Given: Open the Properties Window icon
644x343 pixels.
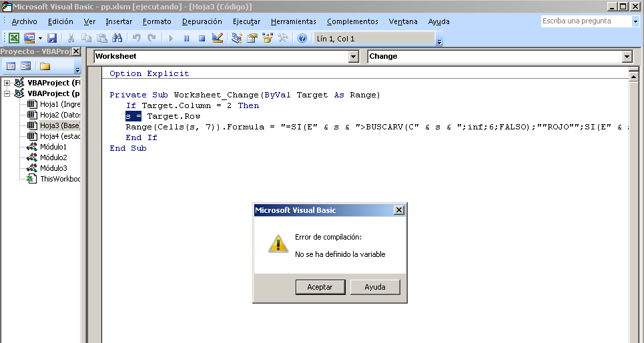Looking at the screenshot, I should point(252,38).
